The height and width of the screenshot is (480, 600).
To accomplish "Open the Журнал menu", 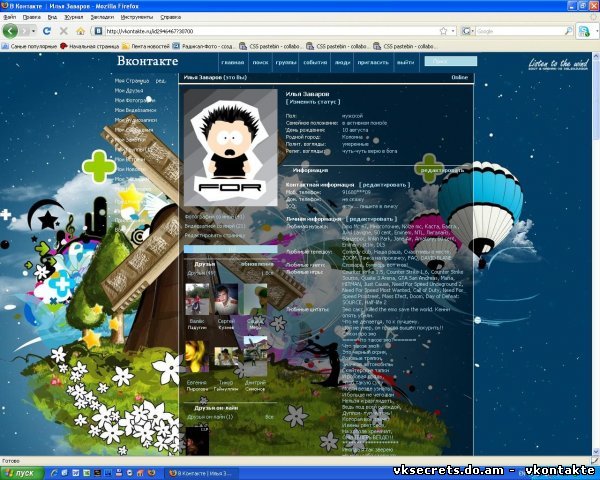I will coord(73,17).
